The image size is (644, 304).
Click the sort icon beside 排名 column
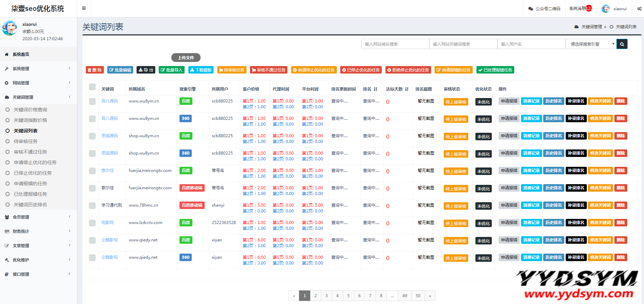375,89
